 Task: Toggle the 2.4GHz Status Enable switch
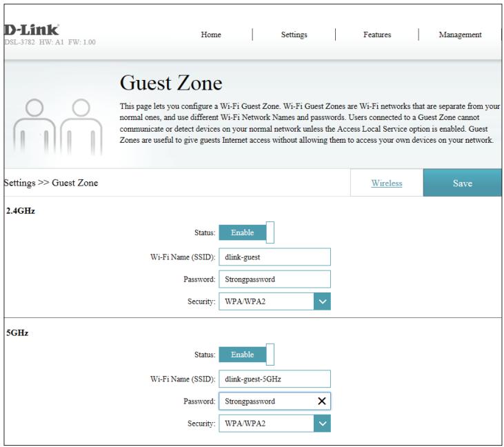click(x=247, y=232)
